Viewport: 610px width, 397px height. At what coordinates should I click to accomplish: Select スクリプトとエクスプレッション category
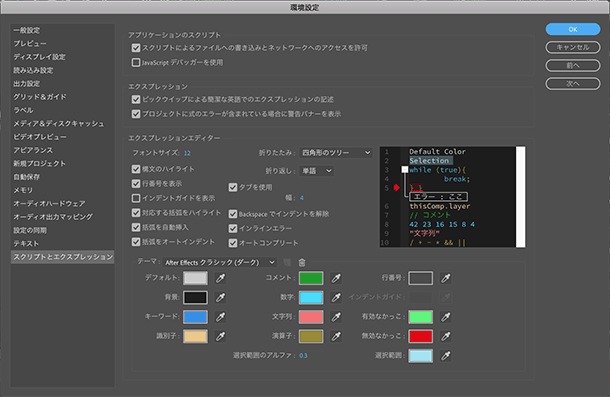tap(63, 257)
